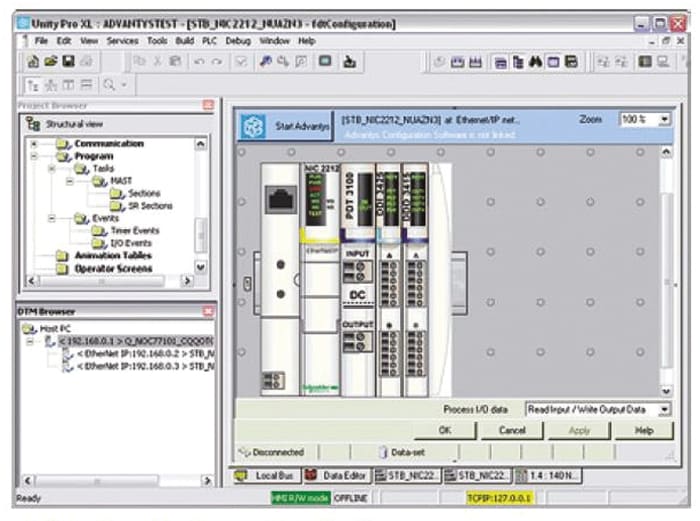This screenshot has width=700, height=521.
Task: Collapse the 192.168.0.1 DTM node
Action: pyautogui.click(x=30, y=342)
